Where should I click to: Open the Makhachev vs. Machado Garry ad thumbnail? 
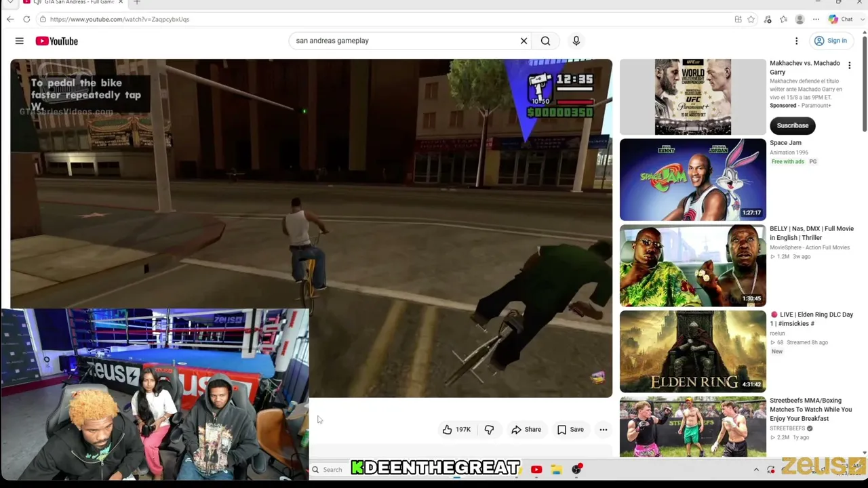(692, 97)
